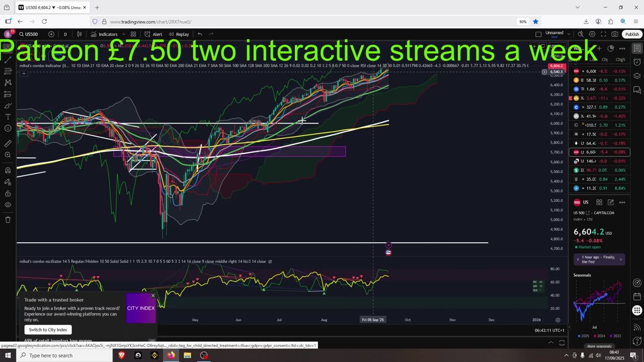The height and width of the screenshot is (362, 644).
Task: Toggle lock all drawing tools
Action: click(8, 193)
